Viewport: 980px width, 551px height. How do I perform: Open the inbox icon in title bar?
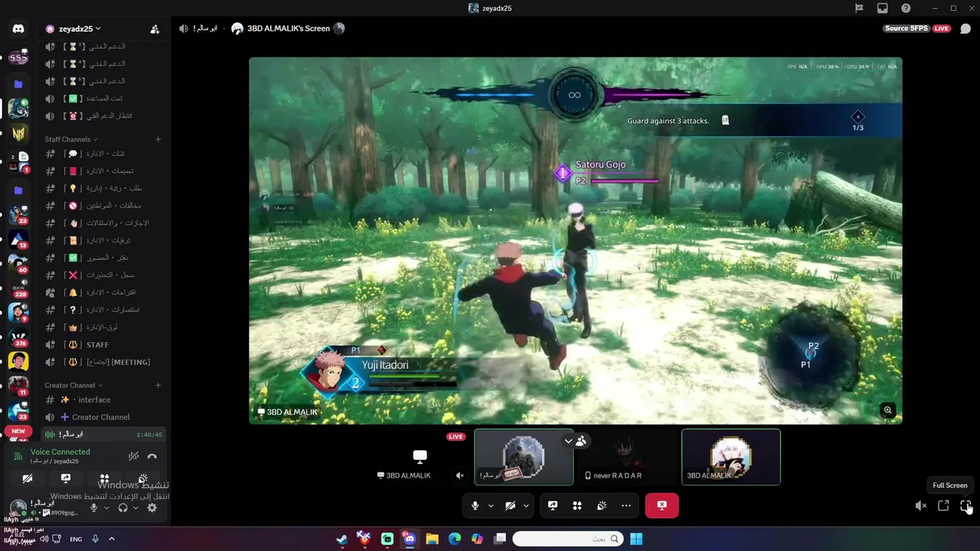click(x=882, y=8)
